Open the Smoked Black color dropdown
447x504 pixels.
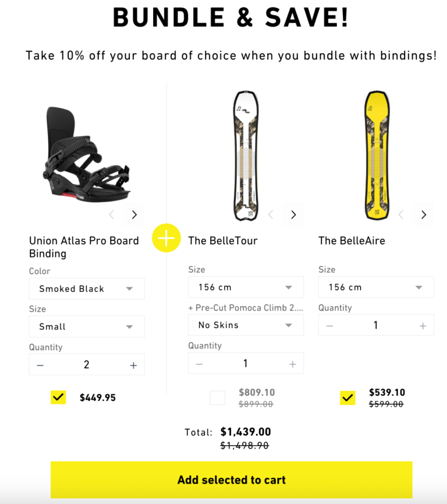(x=86, y=288)
